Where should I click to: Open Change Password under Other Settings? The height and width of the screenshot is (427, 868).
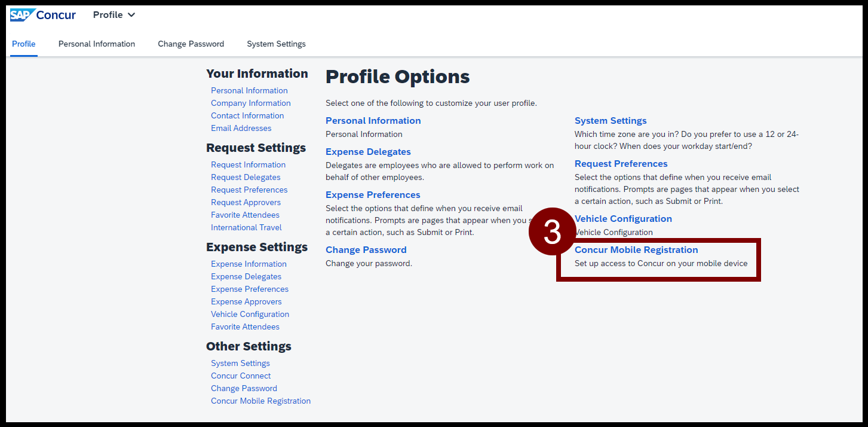(244, 388)
